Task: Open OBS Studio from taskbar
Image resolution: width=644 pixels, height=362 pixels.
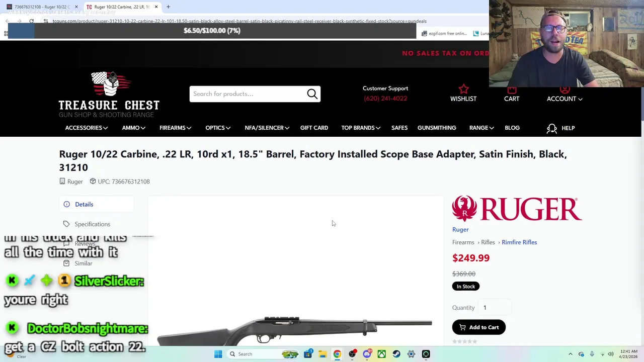Action: click(x=352, y=354)
